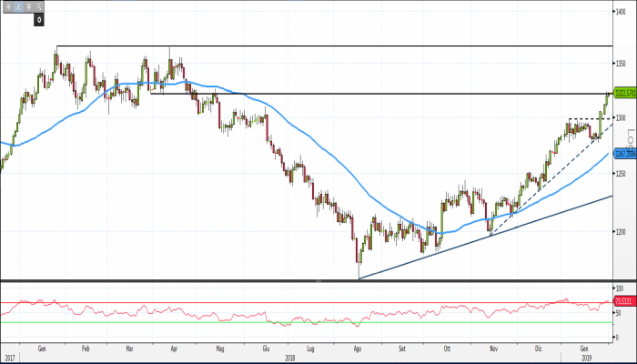
Task: Click the magnifier zoom tool
Action: coord(39,8)
